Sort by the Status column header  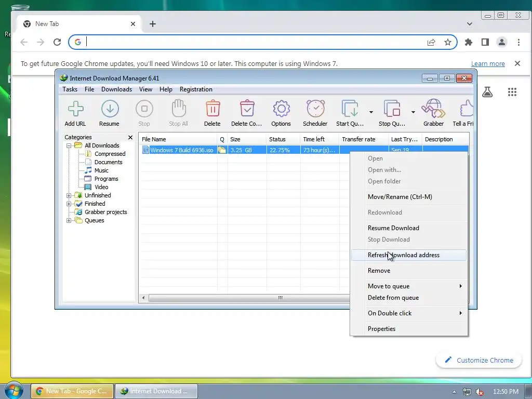tap(283, 139)
